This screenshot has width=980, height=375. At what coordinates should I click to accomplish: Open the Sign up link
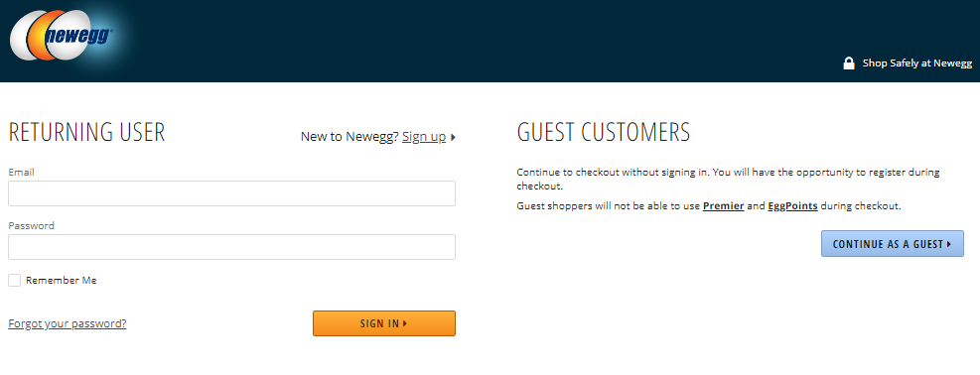[x=424, y=136]
